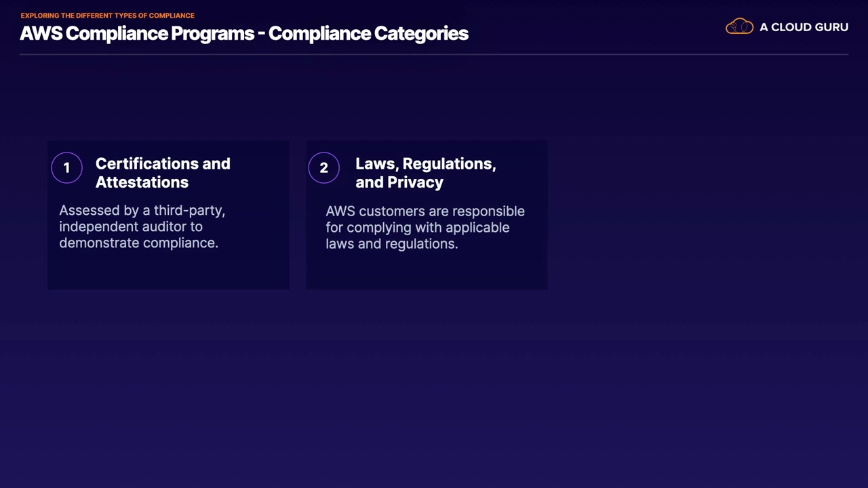Viewport: 868px width, 488px height.
Task: Click the "and Privacy" heading line
Action: 399,182
